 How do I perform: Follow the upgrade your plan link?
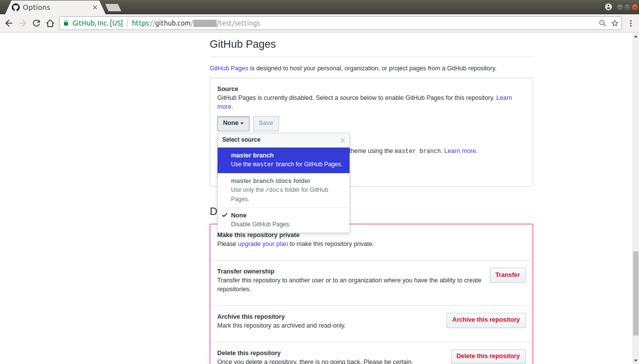coord(263,244)
